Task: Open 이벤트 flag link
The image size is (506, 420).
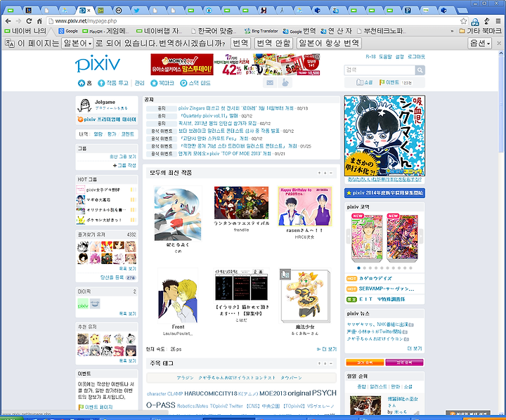Action: point(389,83)
